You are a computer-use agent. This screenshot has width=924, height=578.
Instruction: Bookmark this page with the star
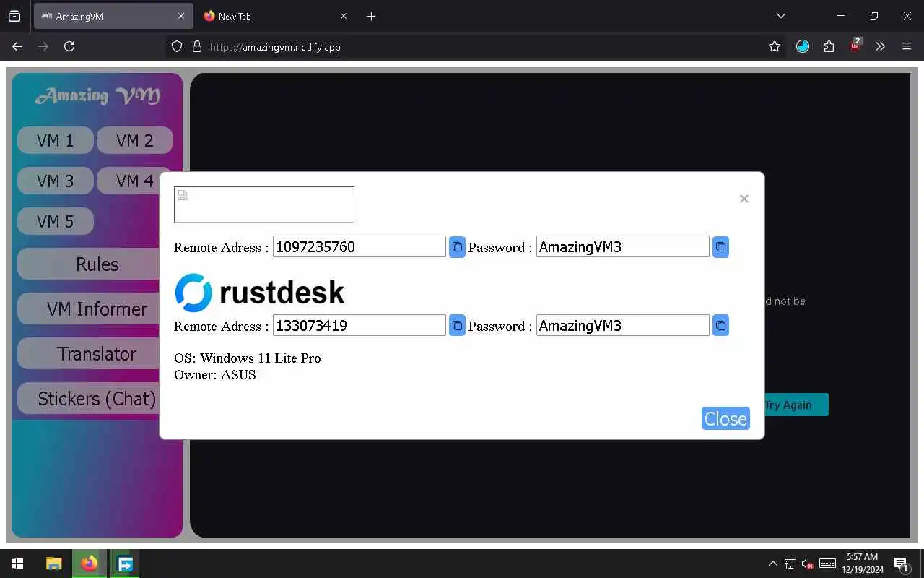[x=775, y=46]
